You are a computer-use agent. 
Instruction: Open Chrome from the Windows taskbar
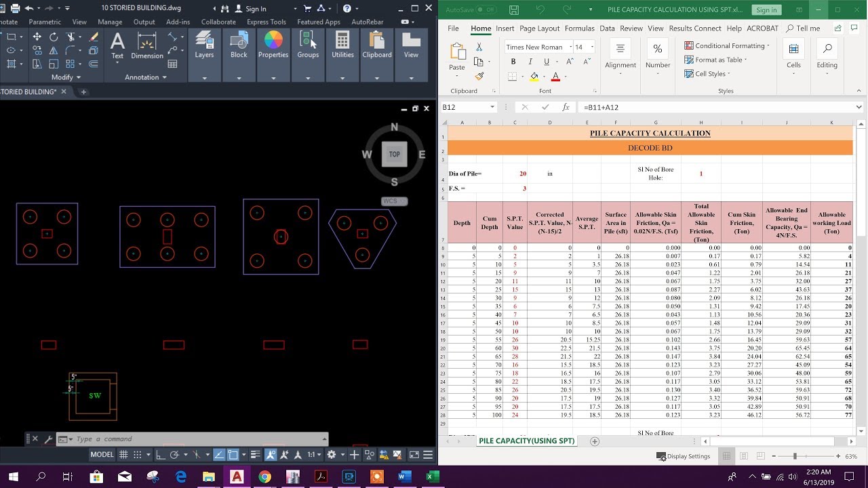tap(264, 477)
